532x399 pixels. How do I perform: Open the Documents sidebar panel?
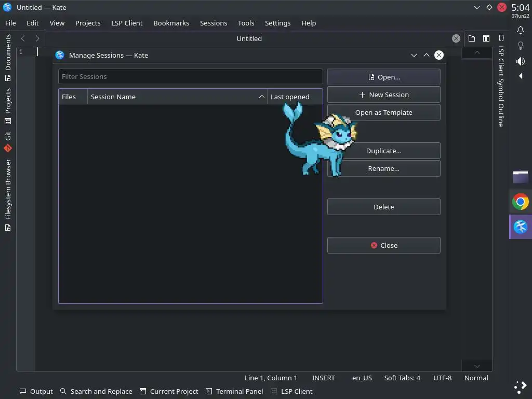coord(8,58)
